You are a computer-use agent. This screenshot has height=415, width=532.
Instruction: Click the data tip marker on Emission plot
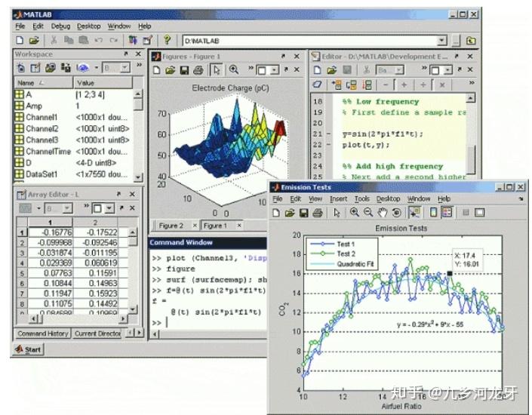450,273
